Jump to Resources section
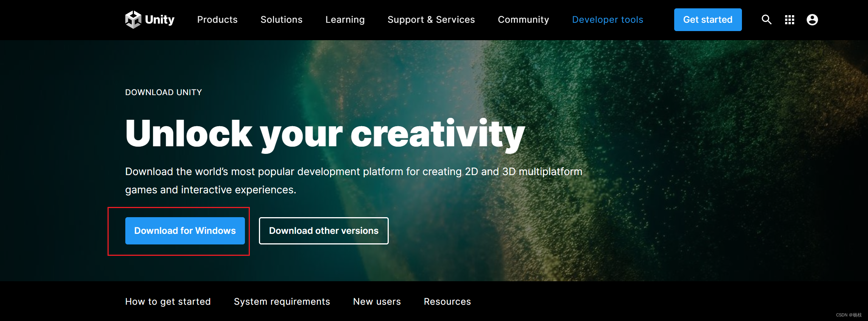868x321 pixels. [447, 302]
